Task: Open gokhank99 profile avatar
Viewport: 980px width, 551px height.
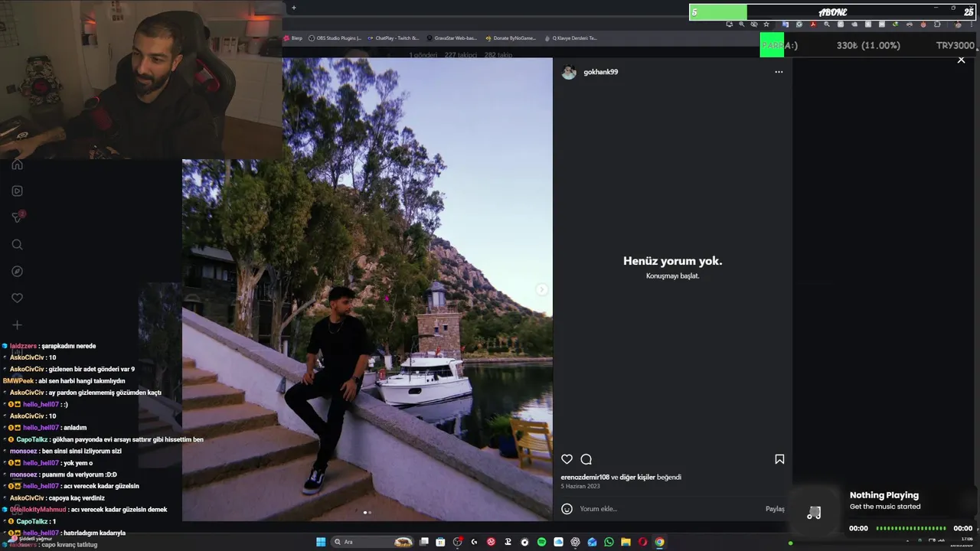Action: pyautogui.click(x=569, y=72)
